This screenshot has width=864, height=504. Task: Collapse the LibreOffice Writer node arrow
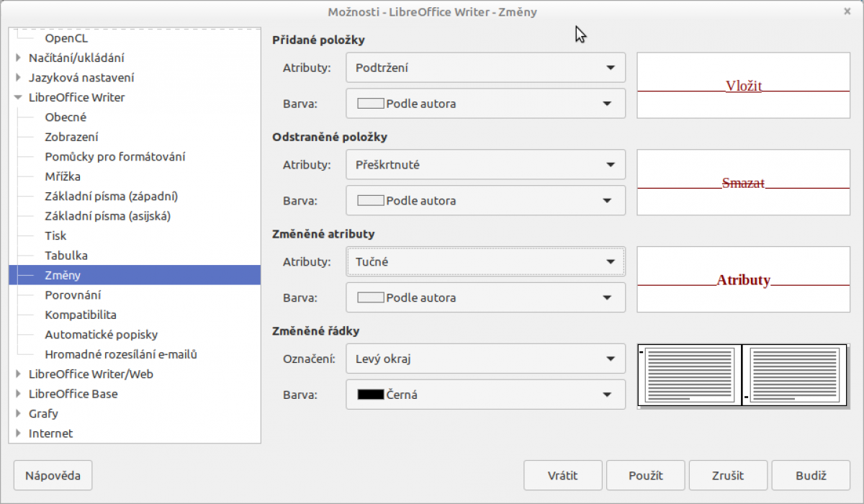19,97
